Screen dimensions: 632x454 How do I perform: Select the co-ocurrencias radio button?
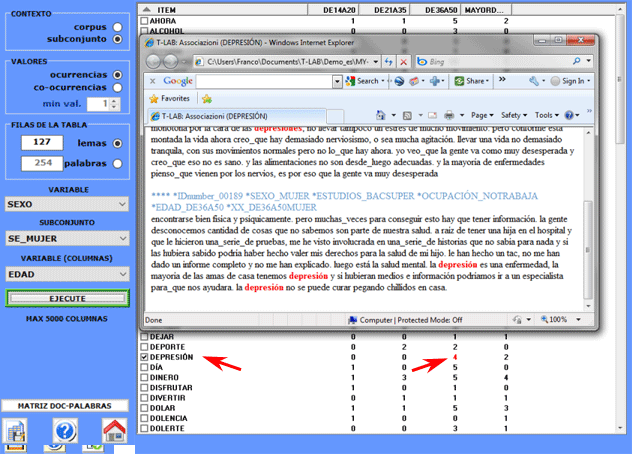(117, 87)
